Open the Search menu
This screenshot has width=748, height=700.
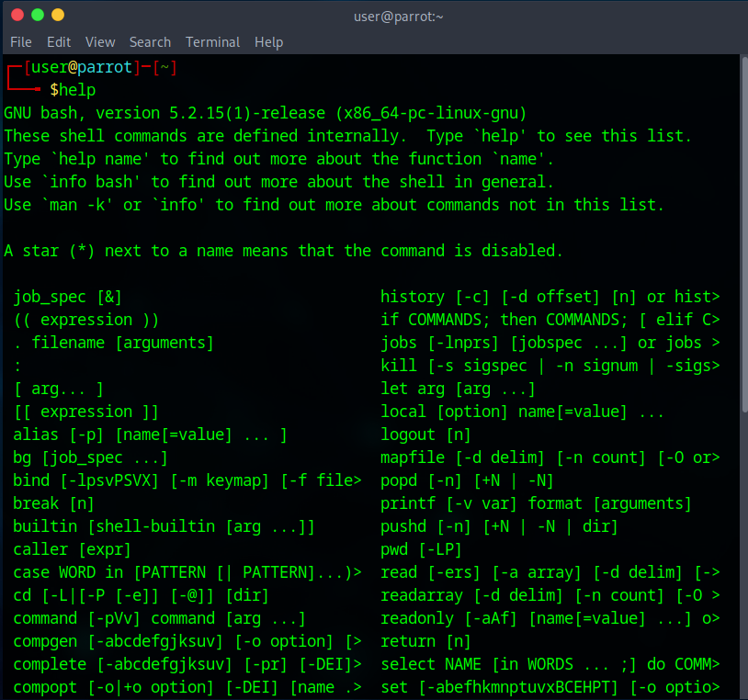pyautogui.click(x=150, y=42)
